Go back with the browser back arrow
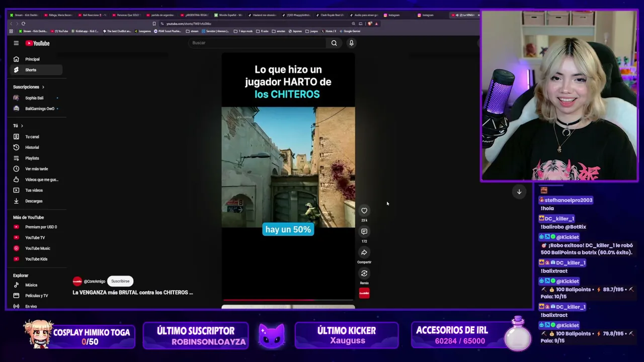Image resolution: width=644 pixels, height=362 pixels. [11, 24]
